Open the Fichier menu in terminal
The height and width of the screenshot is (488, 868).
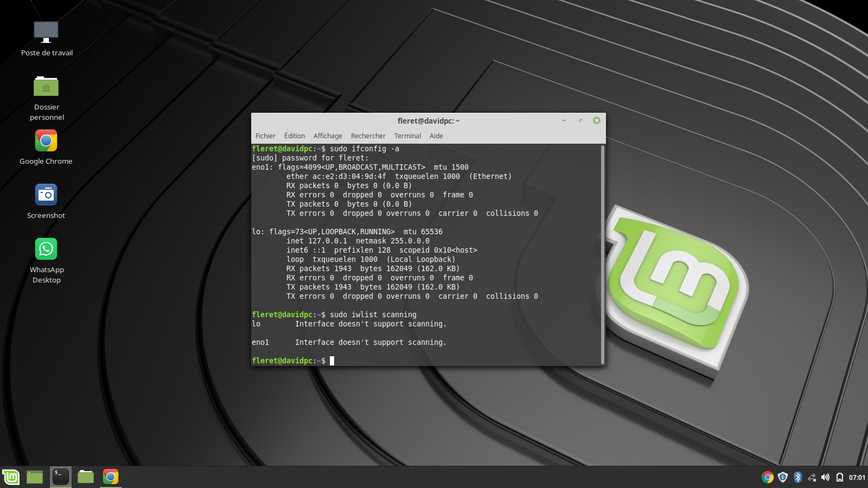(x=265, y=136)
